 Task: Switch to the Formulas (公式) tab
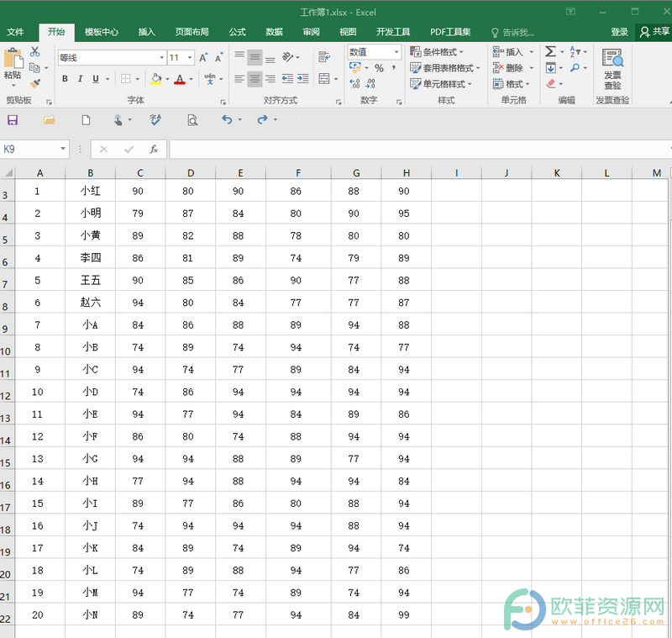(x=237, y=32)
